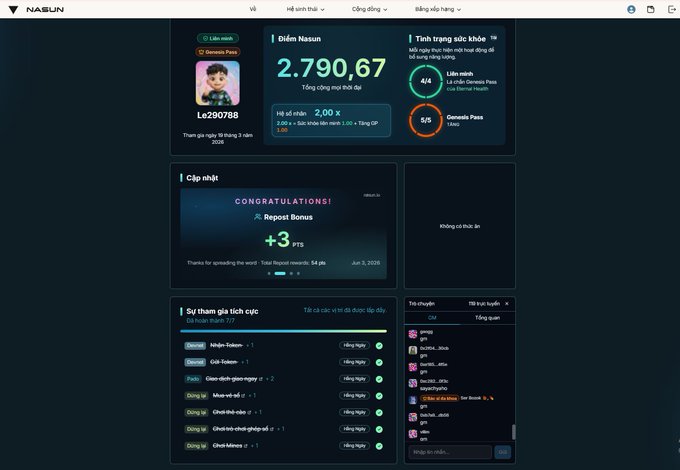Viewport: 680px width, 470px height.
Task: Click avatar of chat user sayachyaho message
Action: pos(413,383)
